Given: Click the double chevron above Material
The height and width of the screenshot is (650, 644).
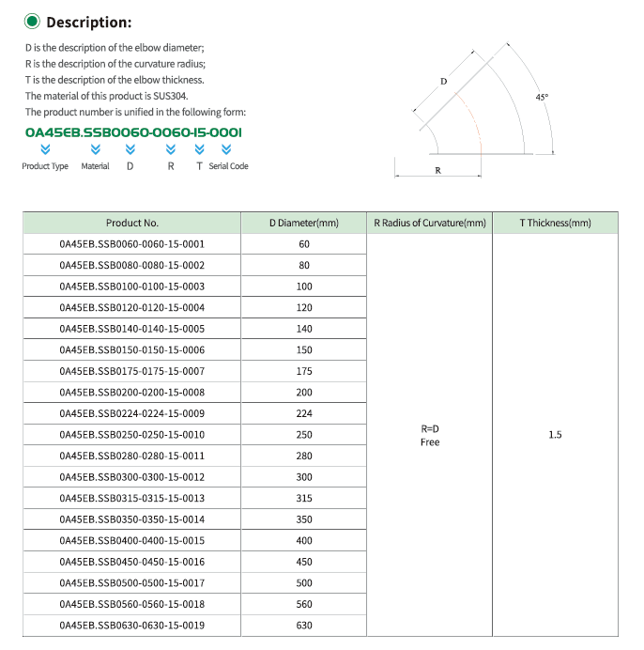Looking at the screenshot, I should (94, 149).
